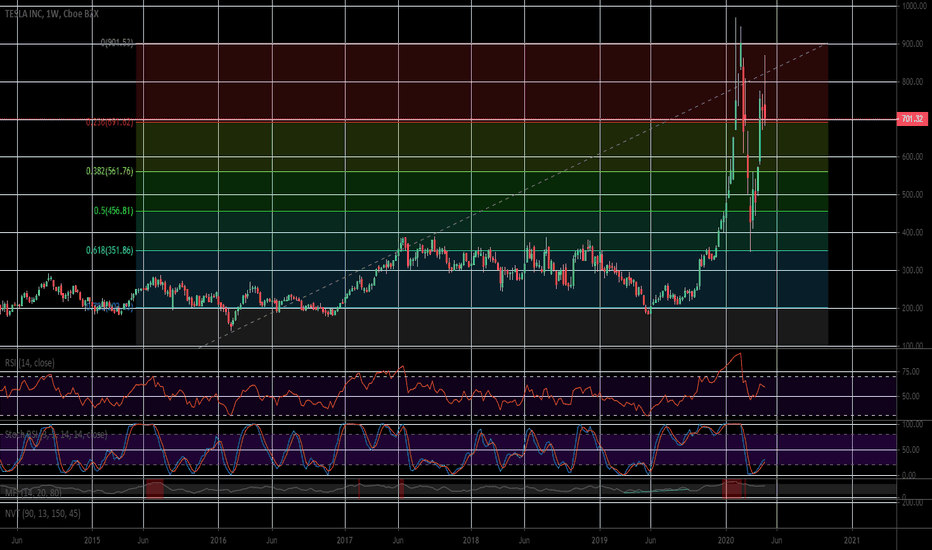Click the Jun label just before 2021
Screen dimensions: 932x550
click(x=776, y=540)
